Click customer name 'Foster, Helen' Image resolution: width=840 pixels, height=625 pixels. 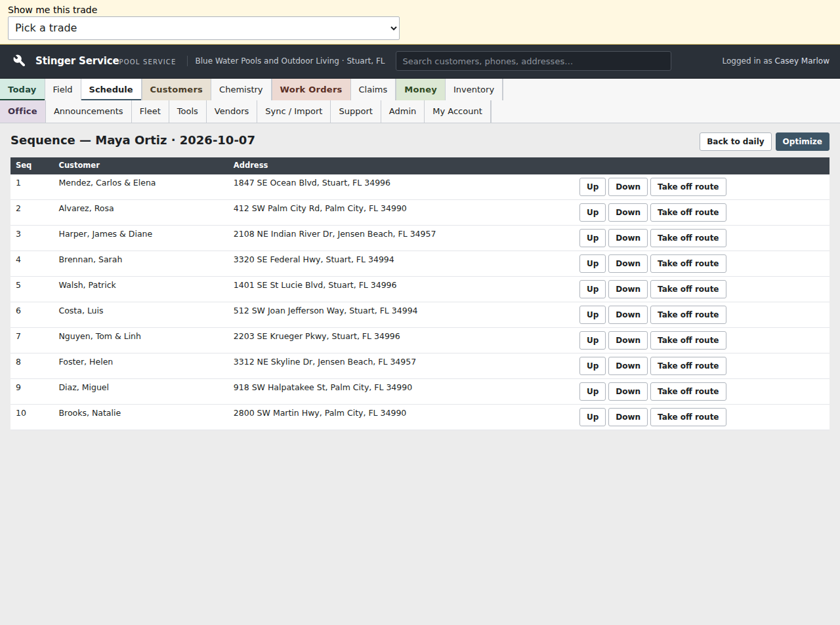point(86,362)
